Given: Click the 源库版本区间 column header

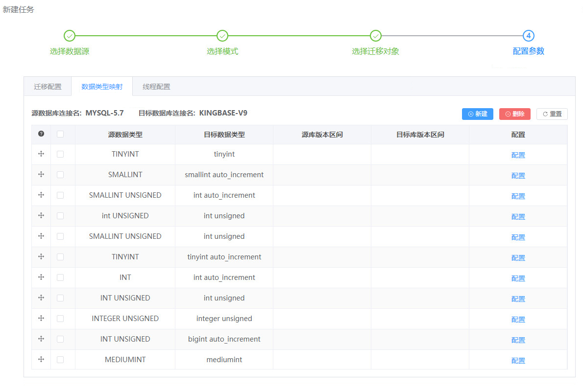Looking at the screenshot, I should point(322,135).
